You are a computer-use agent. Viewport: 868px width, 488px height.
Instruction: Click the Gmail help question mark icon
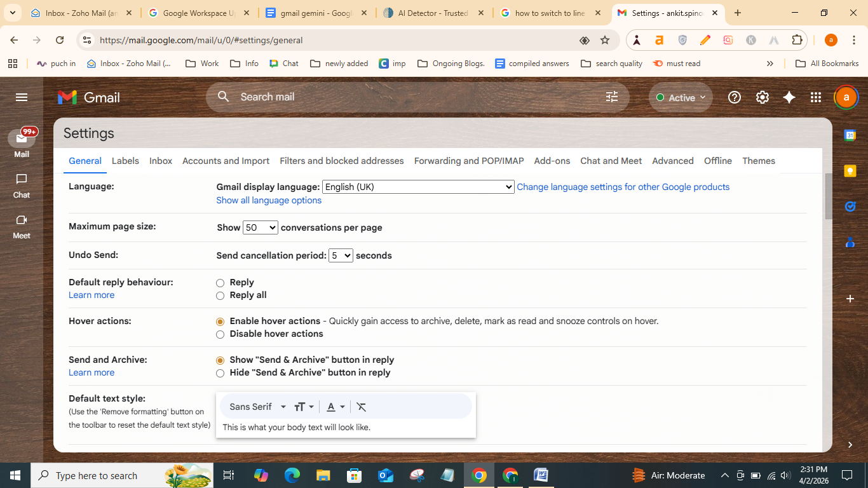pyautogui.click(x=734, y=97)
